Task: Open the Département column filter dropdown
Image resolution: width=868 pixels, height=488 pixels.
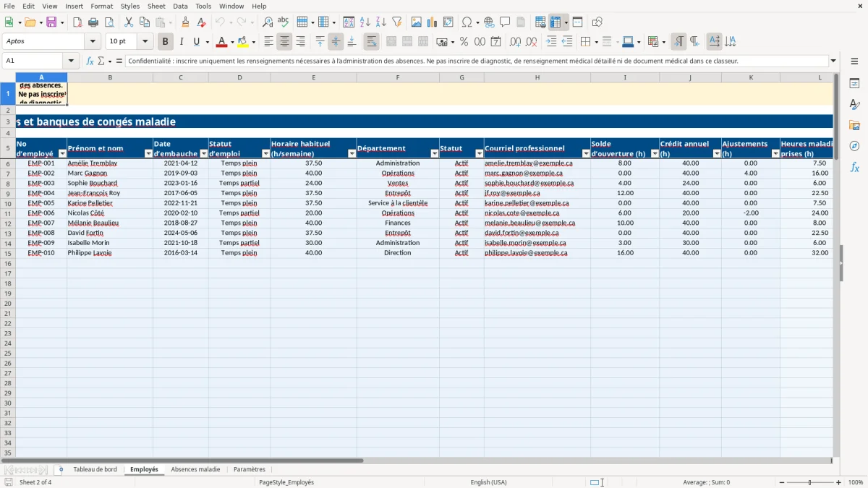Action: point(435,153)
